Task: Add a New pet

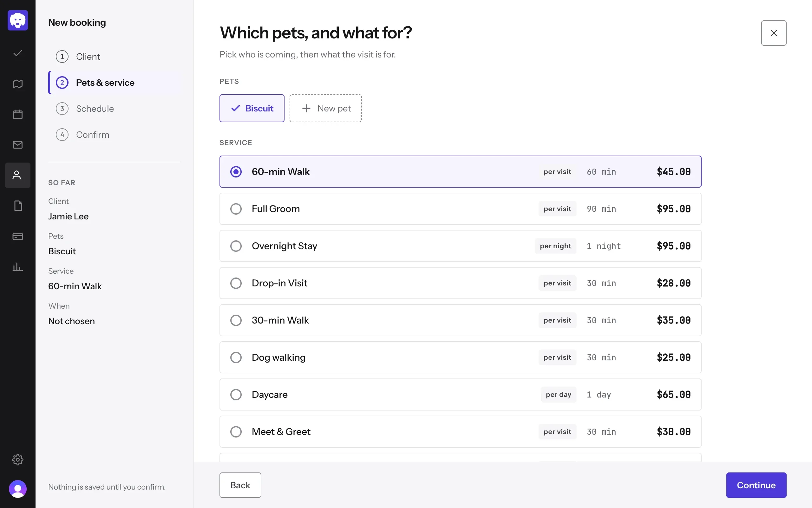Action: tap(325, 108)
